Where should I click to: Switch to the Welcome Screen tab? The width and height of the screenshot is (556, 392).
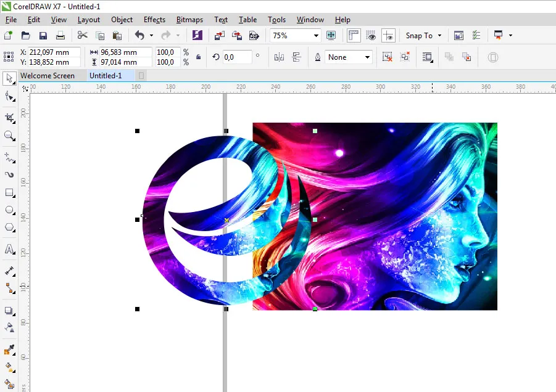pos(48,76)
